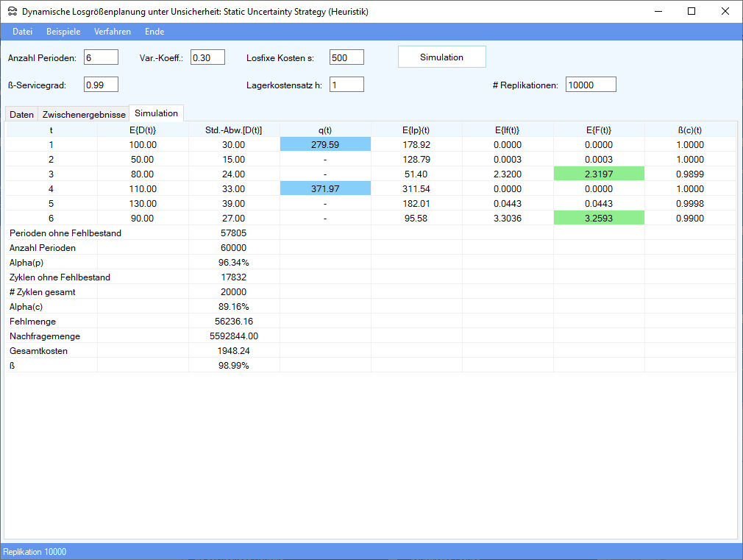
Task: Focus the Losfixe Kosten s field
Action: (x=346, y=57)
